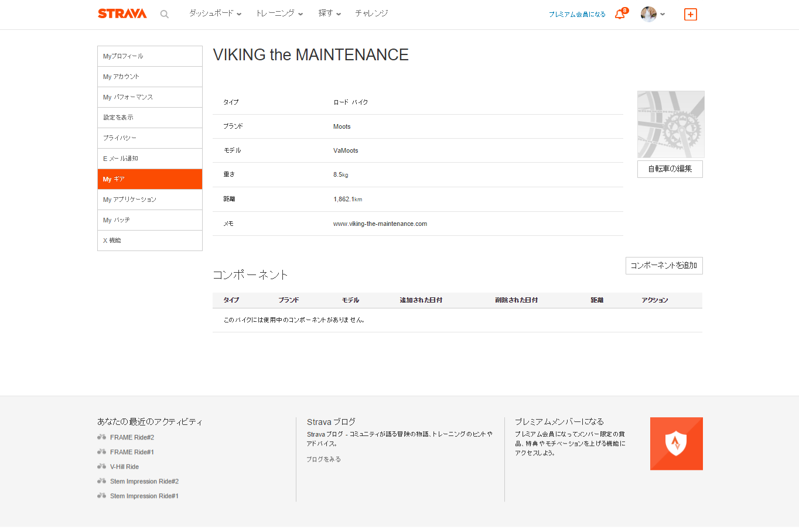
Task: Click the 1,862.1km distance value
Action: tap(348, 199)
